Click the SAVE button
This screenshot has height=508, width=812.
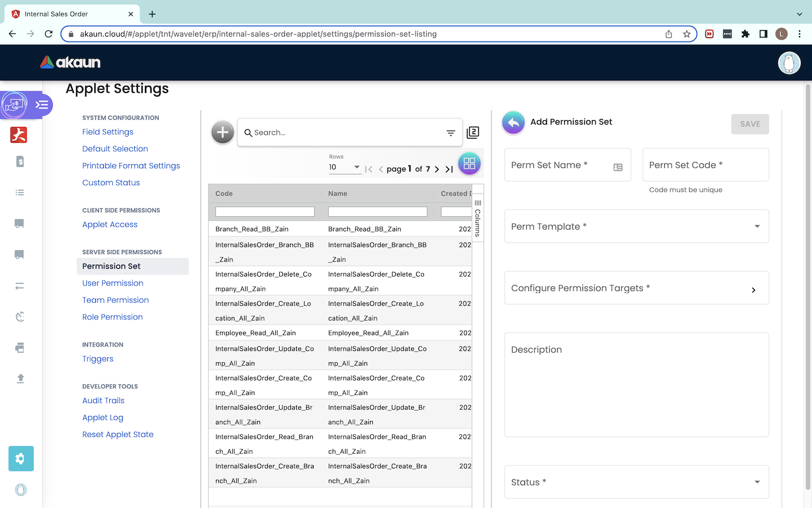click(749, 124)
